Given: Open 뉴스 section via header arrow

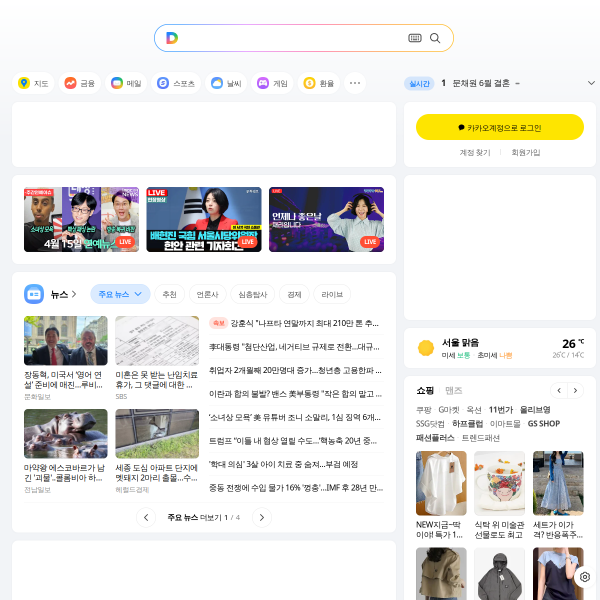Looking at the screenshot, I should [64, 294].
